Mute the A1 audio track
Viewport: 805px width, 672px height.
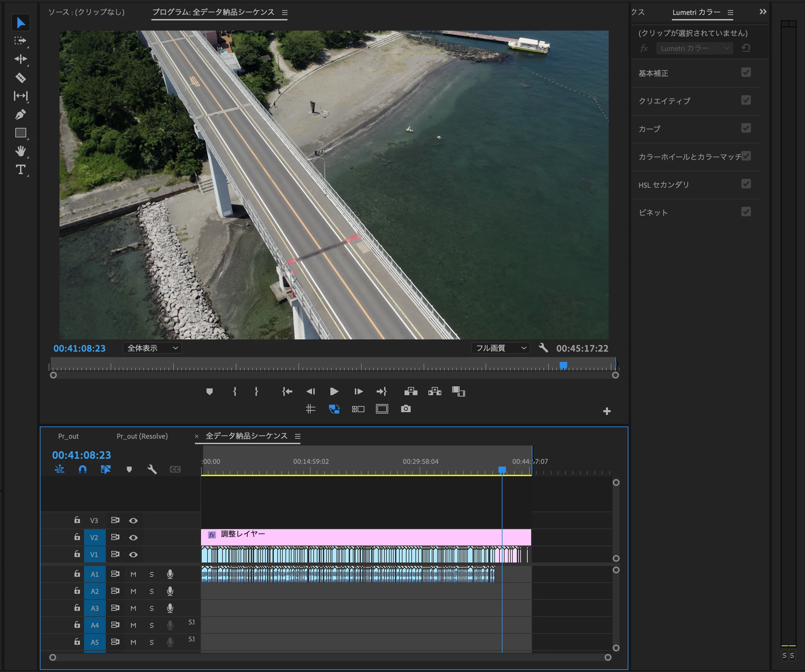click(x=133, y=574)
